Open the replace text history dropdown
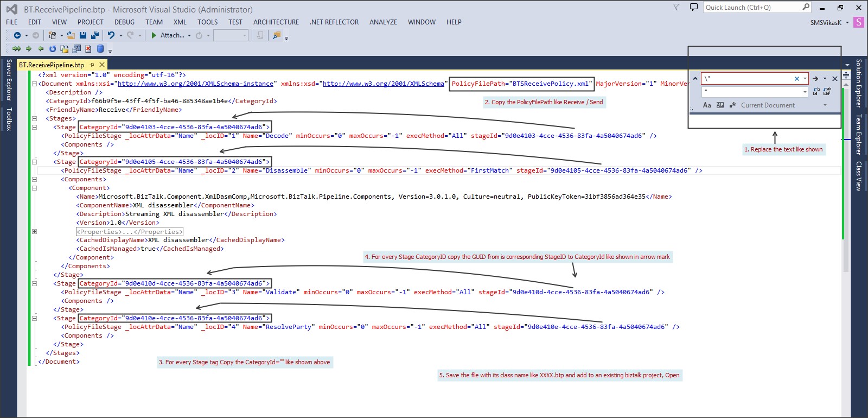The image size is (868, 418). click(x=805, y=92)
